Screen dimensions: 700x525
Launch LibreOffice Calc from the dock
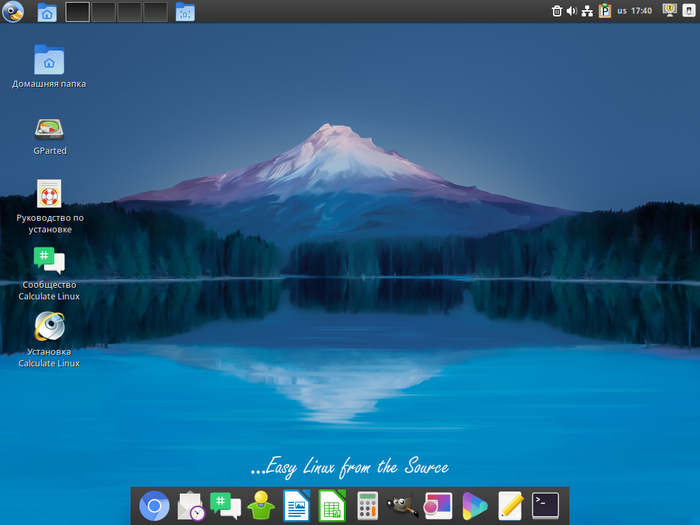tap(332, 507)
